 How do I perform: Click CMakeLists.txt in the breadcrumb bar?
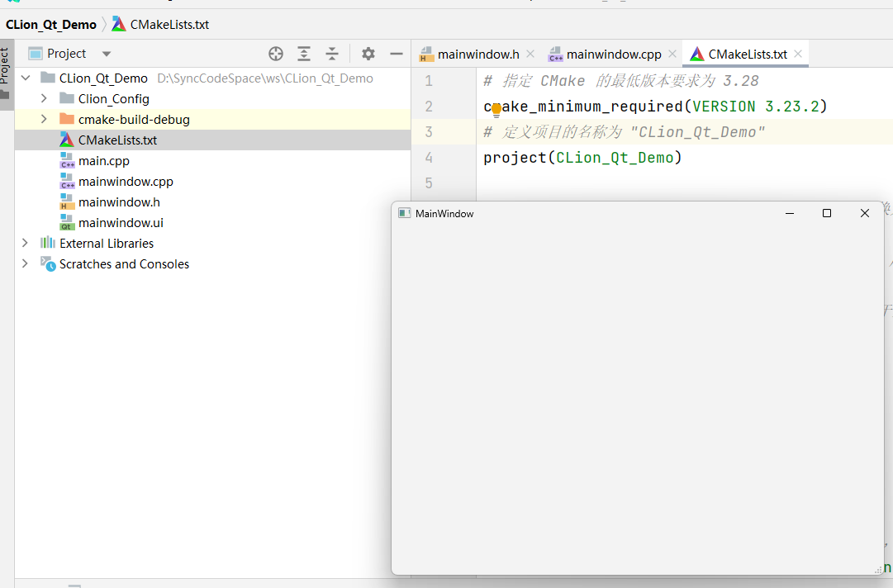pos(169,25)
